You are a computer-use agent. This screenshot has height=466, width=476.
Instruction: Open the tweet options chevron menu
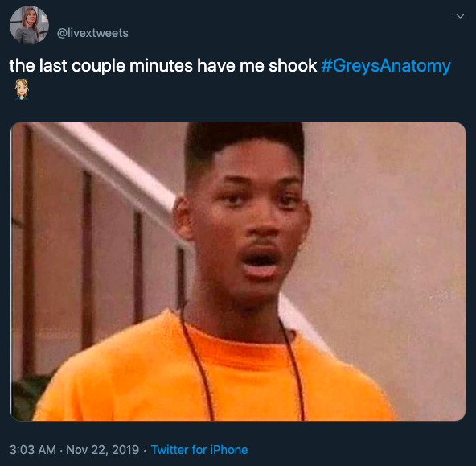(460, 16)
